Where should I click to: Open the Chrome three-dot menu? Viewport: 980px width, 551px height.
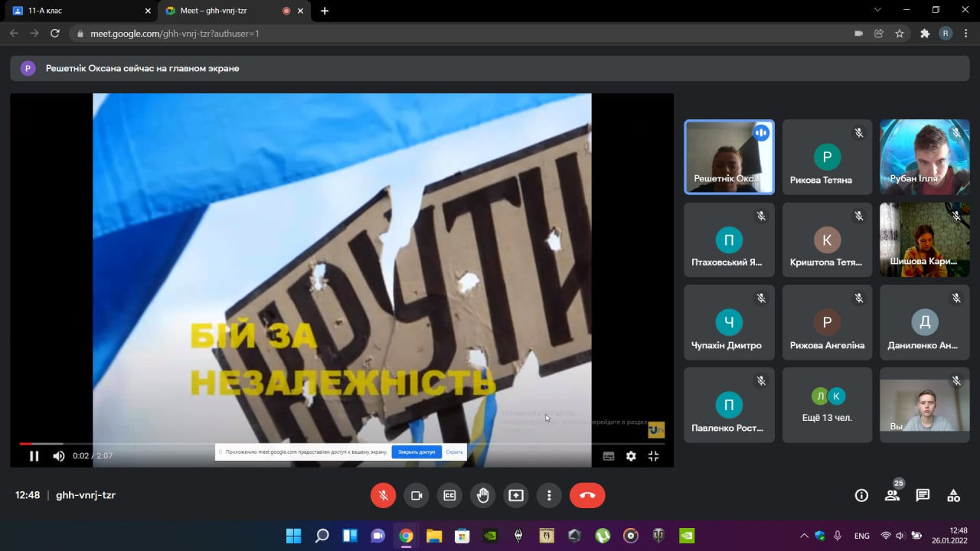[x=966, y=34]
